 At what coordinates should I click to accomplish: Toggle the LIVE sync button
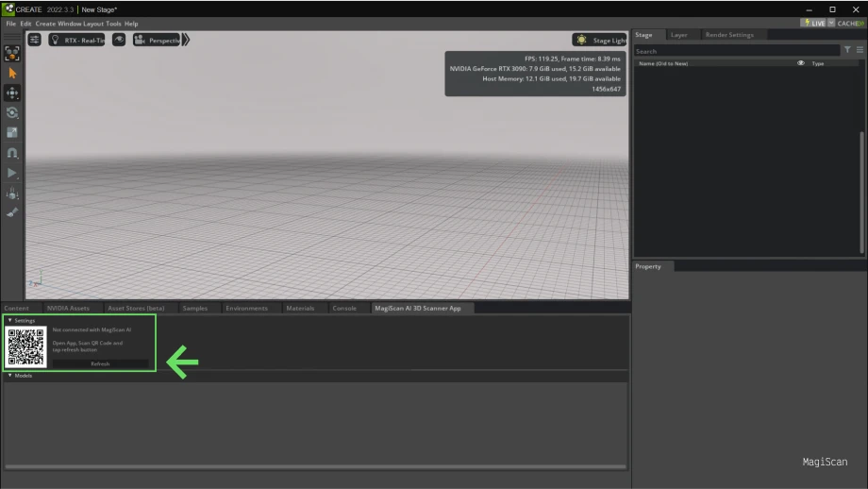coord(813,24)
